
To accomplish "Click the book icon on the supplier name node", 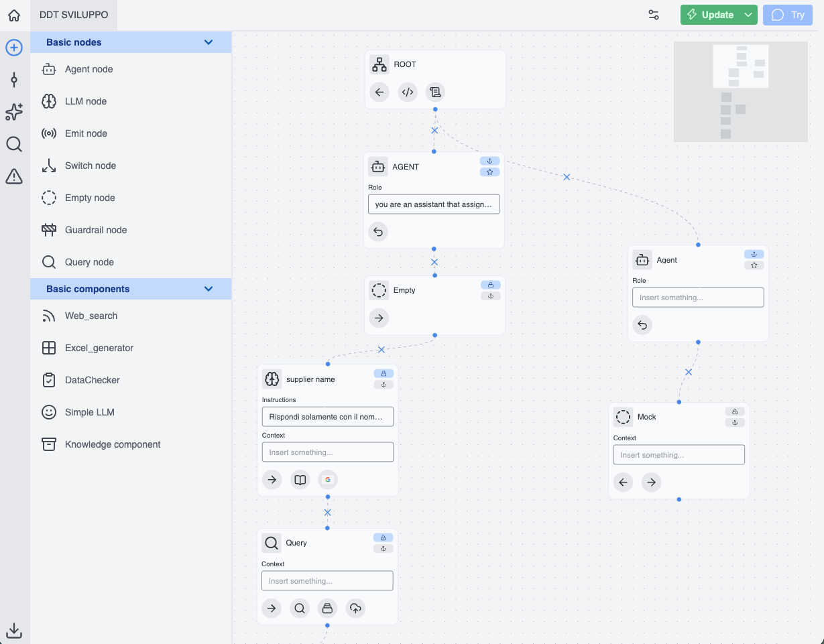I will pos(300,479).
